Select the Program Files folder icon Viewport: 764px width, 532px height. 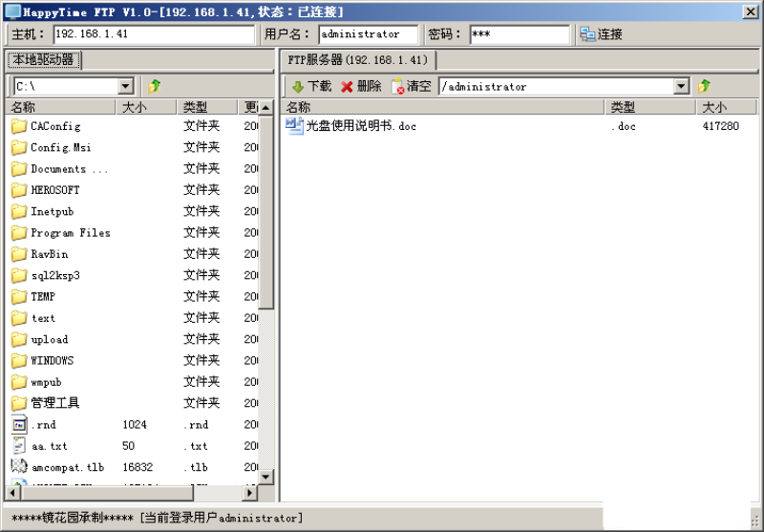click(x=19, y=232)
